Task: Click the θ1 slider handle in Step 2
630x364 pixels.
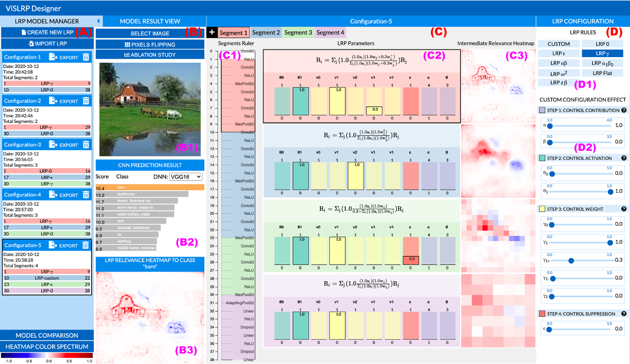Action: pyautogui.click(x=610, y=192)
